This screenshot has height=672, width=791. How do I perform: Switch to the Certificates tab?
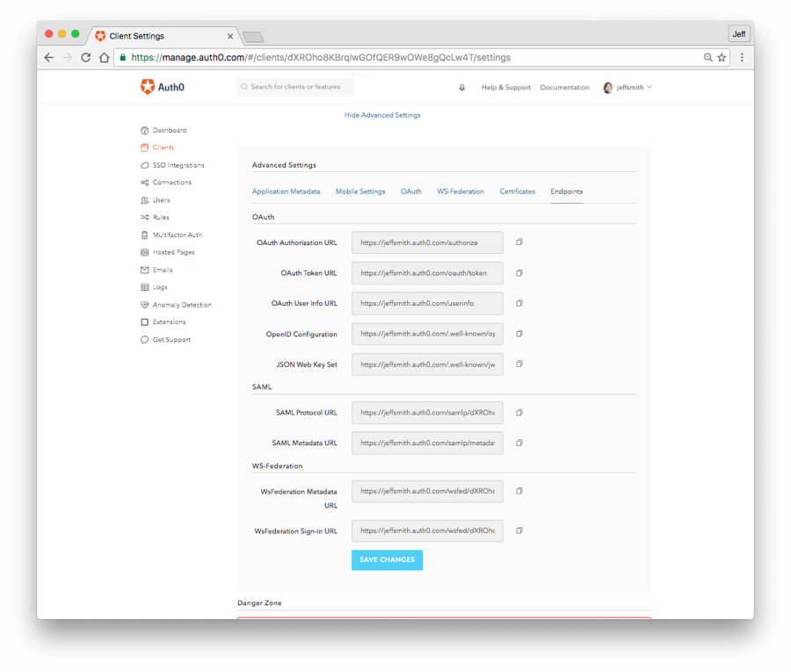(x=517, y=191)
